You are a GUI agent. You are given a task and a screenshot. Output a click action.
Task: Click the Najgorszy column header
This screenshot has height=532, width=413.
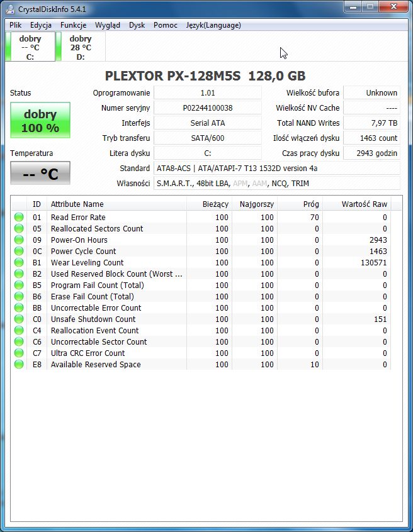click(x=255, y=204)
